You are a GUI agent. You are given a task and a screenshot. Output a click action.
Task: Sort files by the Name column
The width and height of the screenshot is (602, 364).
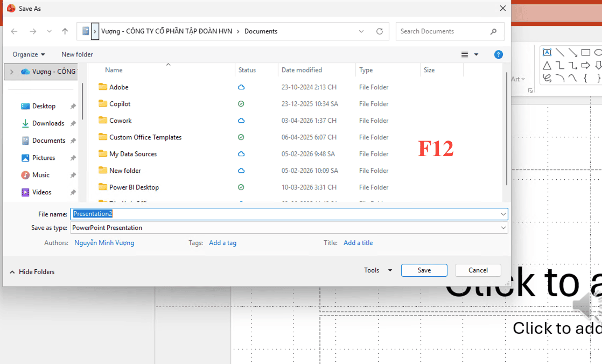(114, 70)
